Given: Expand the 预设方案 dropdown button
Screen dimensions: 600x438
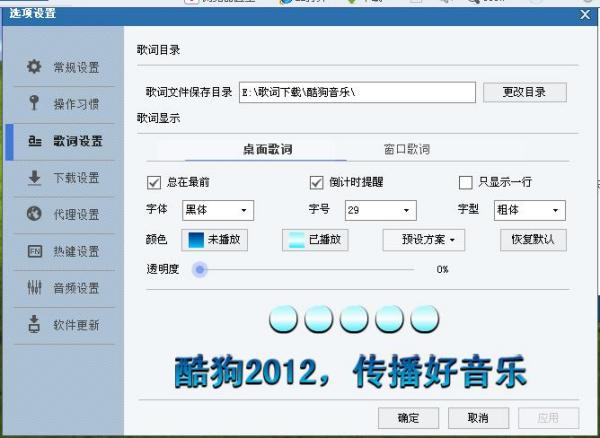Looking at the screenshot, I should point(424,240).
